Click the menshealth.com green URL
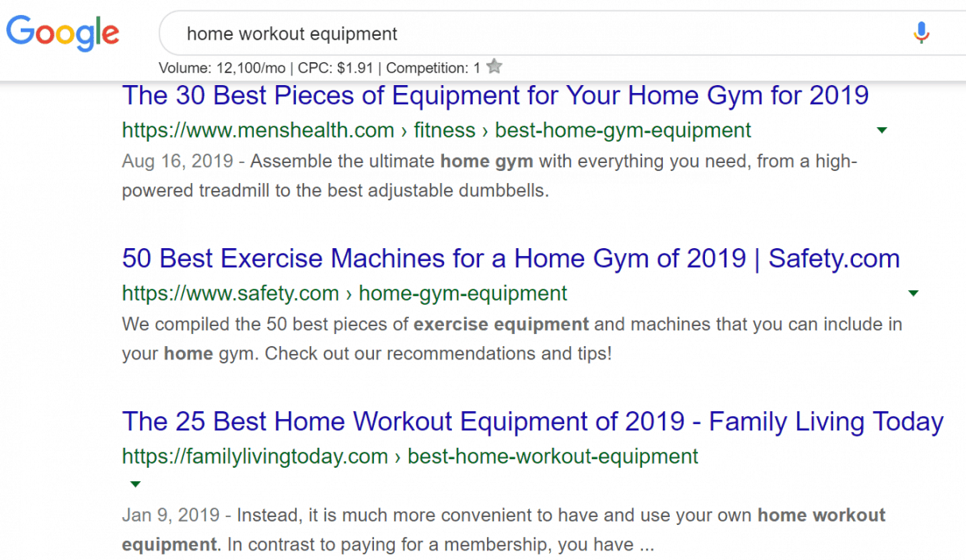This screenshot has height=560, width=966. tap(258, 130)
